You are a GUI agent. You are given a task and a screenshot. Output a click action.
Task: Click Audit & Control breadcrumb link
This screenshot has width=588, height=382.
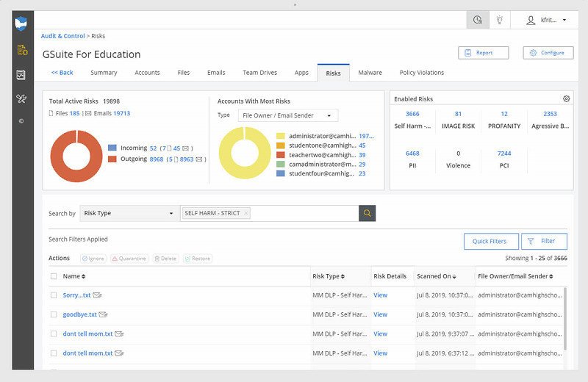(63, 36)
